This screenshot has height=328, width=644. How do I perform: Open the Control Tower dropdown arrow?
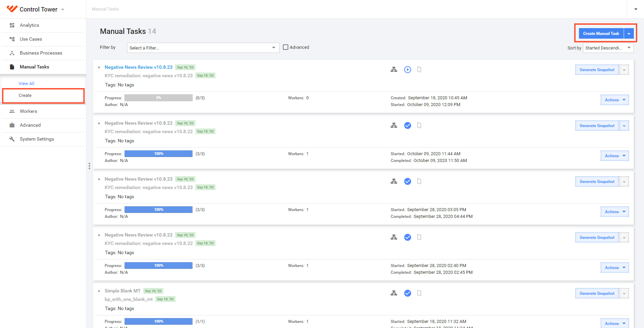(63, 9)
